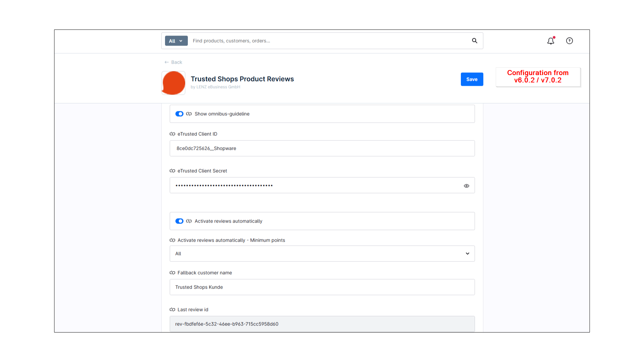Toggle Activate reviews automatically switch
Screen dimensions: 644x362
[179, 221]
